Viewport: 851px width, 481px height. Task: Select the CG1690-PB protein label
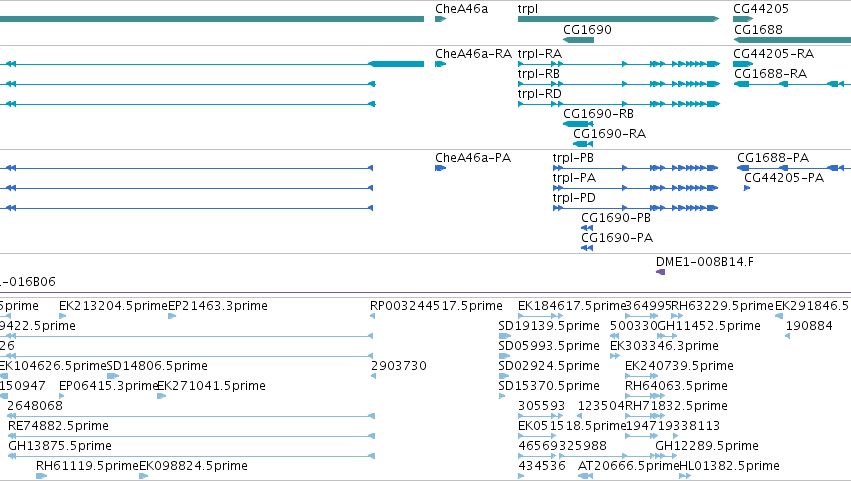615,218
